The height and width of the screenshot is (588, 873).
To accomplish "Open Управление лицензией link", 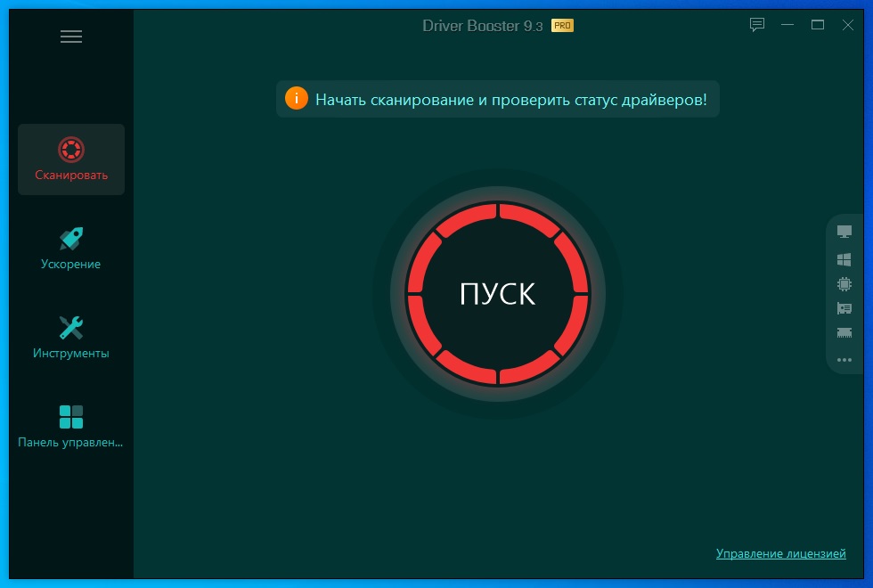I will point(781,553).
